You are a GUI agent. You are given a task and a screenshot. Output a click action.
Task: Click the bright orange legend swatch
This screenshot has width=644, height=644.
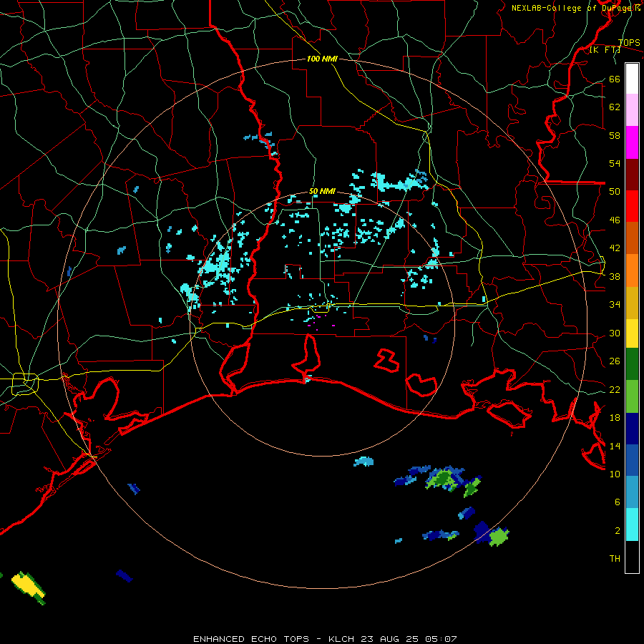[x=632, y=270]
